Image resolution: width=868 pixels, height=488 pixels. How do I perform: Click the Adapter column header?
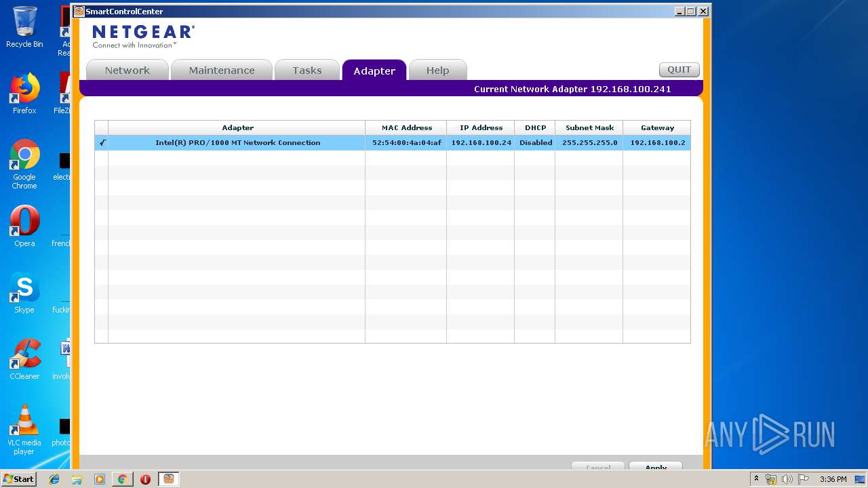237,128
